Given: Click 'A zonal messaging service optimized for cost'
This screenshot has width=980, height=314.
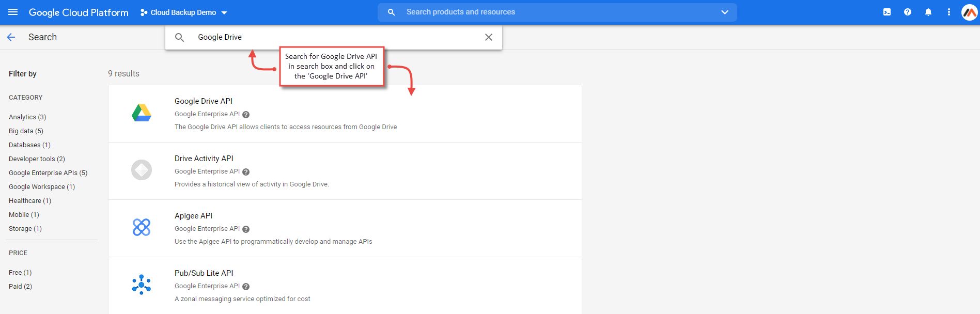Looking at the screenshot, I should point(242,299).
